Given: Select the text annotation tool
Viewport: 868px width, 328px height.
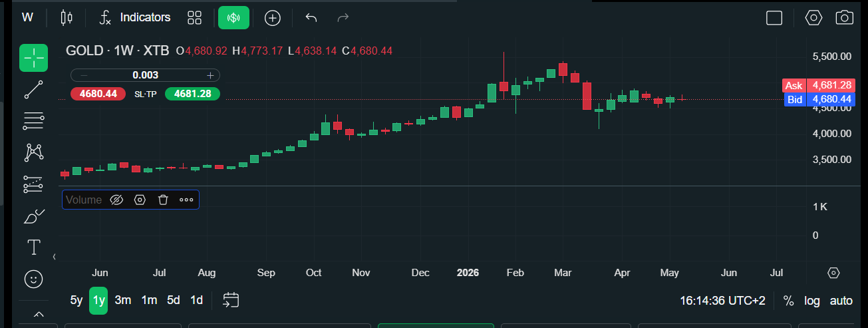Looking at the screenshot, I should pos(33,247).
